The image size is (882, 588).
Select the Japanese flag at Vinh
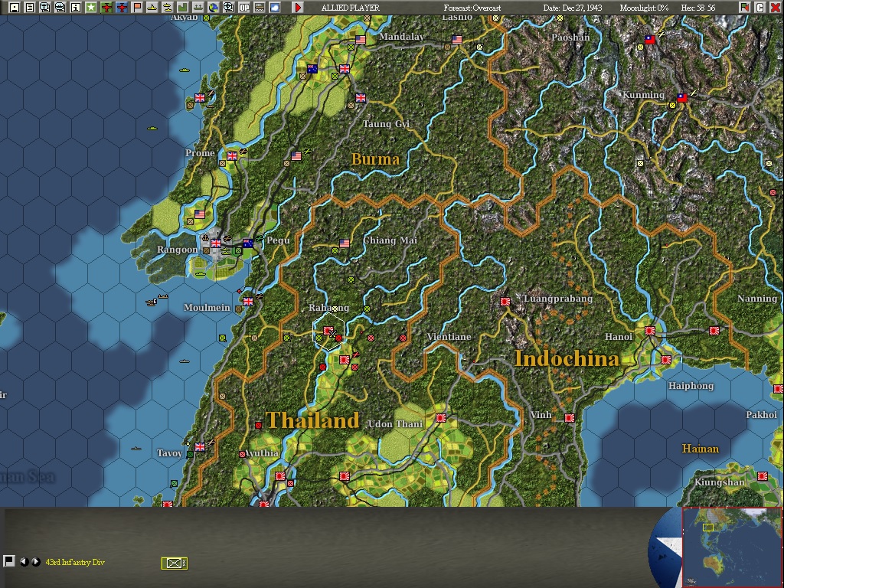[570, 418]
